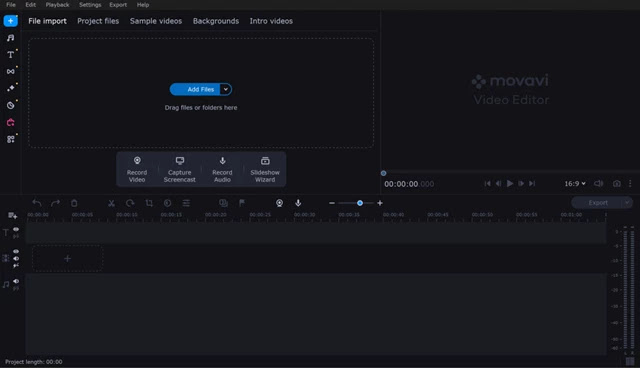Click the Add track icon

[x=12, y=215]
